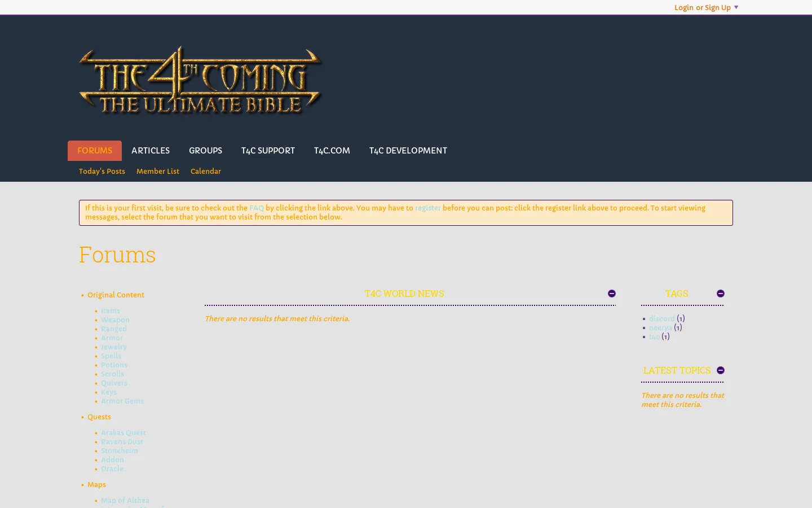Open the Quivers forum
812x508 pixels.
(114, 383)
